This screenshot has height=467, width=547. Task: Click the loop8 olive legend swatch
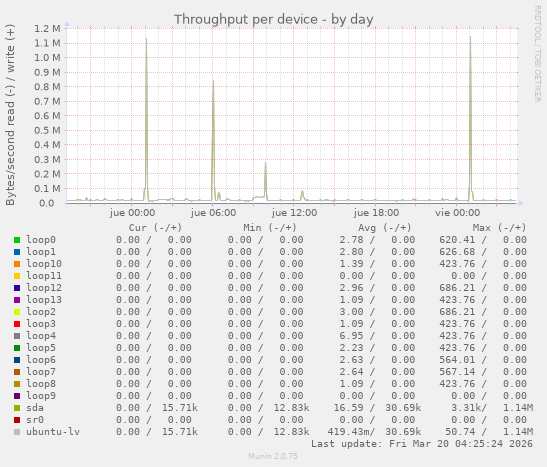[17, 384]
